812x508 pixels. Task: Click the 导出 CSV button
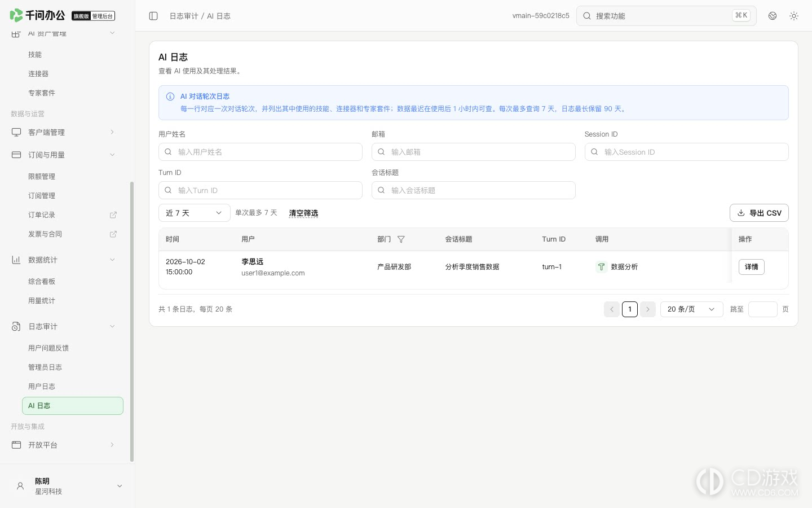coord(759,213)
